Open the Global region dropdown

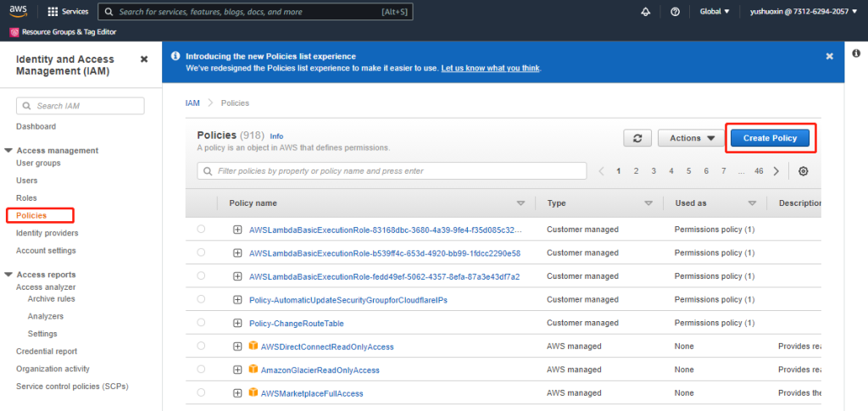pos(715,12)
